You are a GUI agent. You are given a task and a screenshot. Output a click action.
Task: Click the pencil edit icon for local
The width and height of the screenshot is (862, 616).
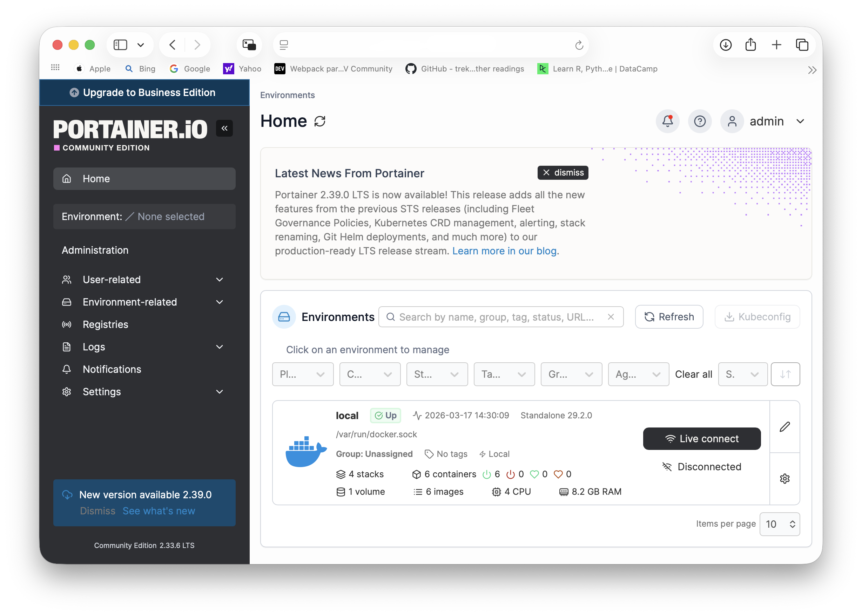[x=784, y=427]
